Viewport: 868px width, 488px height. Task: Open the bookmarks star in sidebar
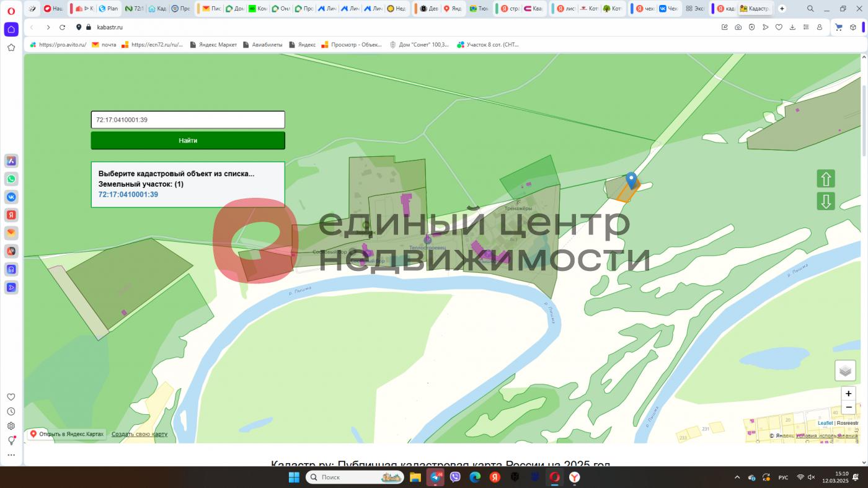pyautogui.click(x=11, y=47)
